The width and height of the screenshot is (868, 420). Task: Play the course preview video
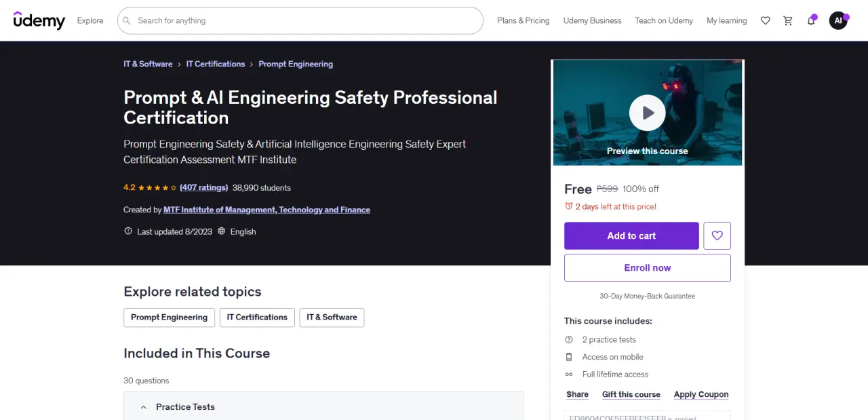coord(647,113)
